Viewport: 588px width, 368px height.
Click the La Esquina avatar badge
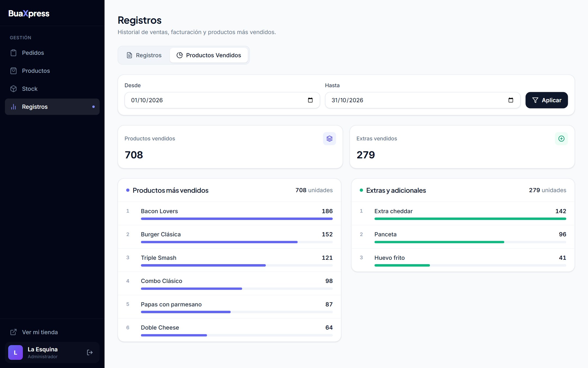pyautogui.click(x=16, y=352)
